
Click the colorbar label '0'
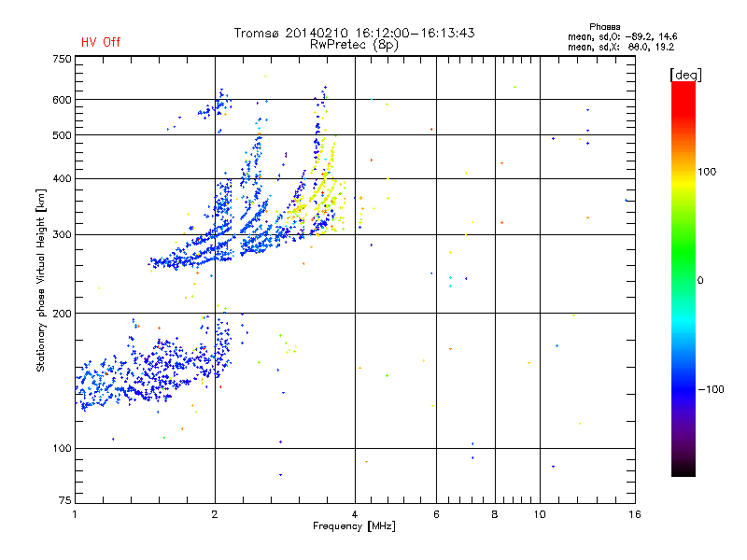coord(700,280)
